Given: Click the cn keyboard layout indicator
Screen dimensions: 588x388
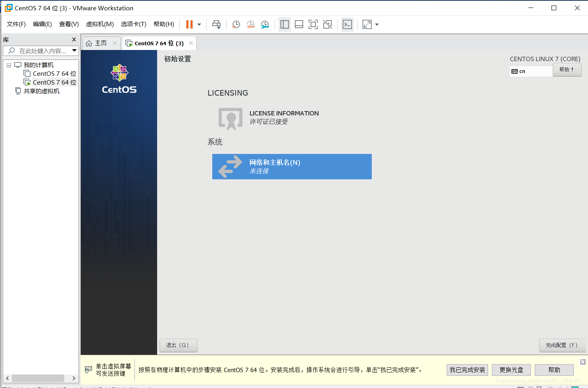Looking at the screenshot, I should [x=531, y=71].
